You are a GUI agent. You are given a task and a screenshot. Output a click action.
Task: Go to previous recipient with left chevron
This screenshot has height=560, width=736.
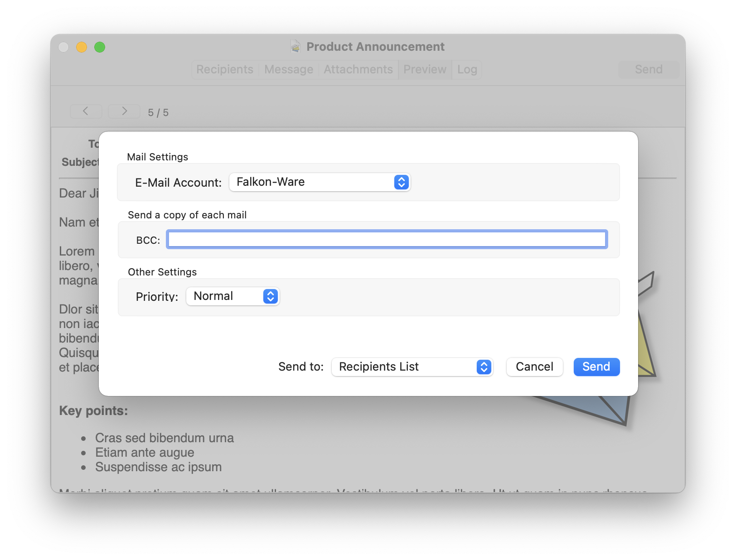click(86, 111)
